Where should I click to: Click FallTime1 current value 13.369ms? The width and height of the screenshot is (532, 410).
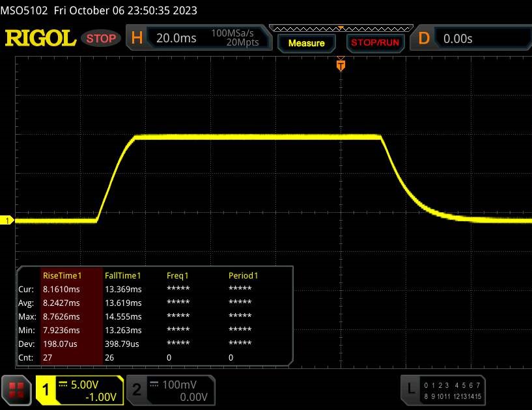(123, 289)
